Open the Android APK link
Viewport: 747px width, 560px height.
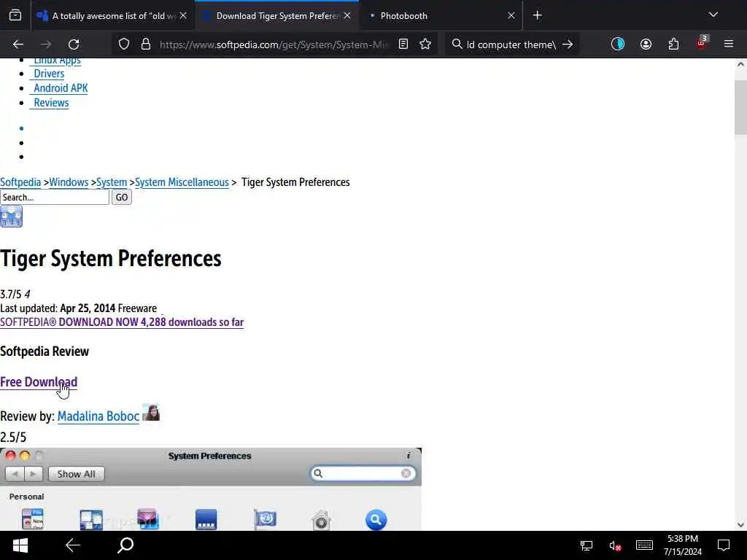(61, 88)
